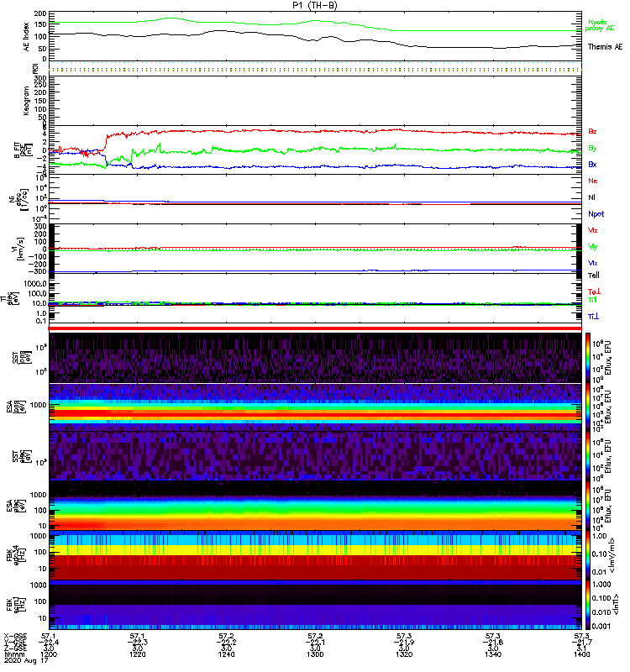Viewport: 630px width, 672px height.
Task: Click the 1340 time tick label
Action: point(493,655)
